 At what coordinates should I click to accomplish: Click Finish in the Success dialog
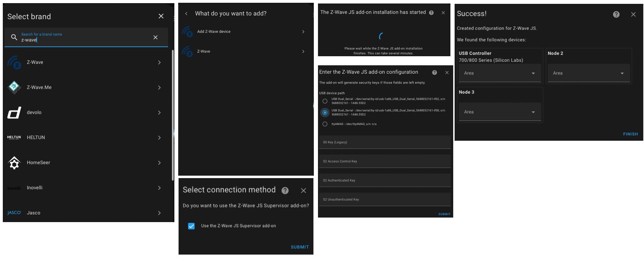point(630,134)
